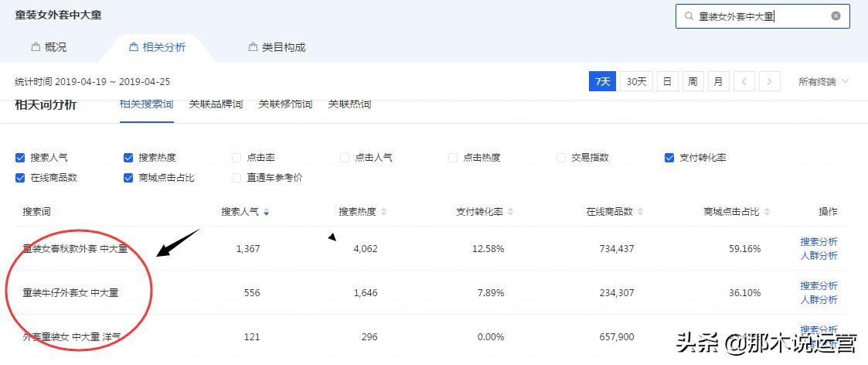
Task: Click the 搜索词 column header
Action: pos(36,212)
